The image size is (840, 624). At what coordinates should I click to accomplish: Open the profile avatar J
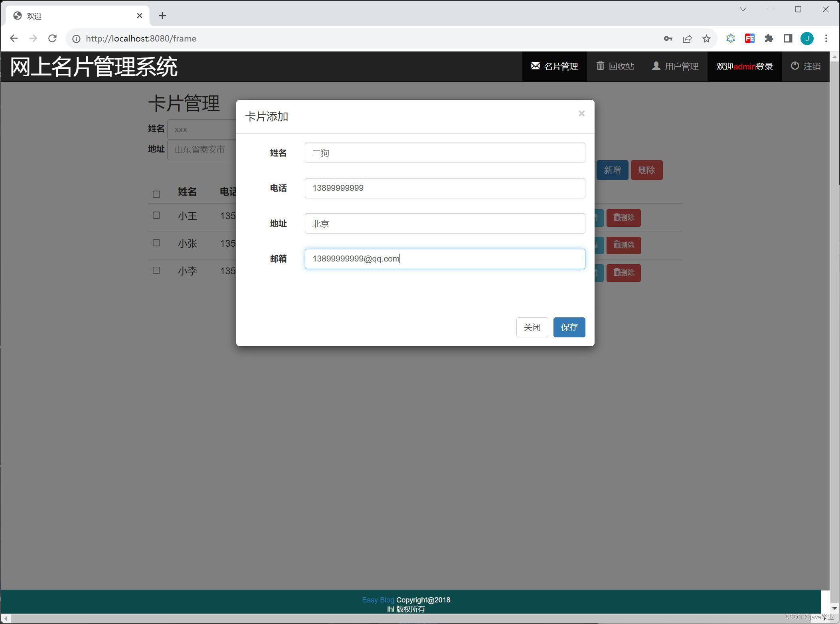click(807, 38)
